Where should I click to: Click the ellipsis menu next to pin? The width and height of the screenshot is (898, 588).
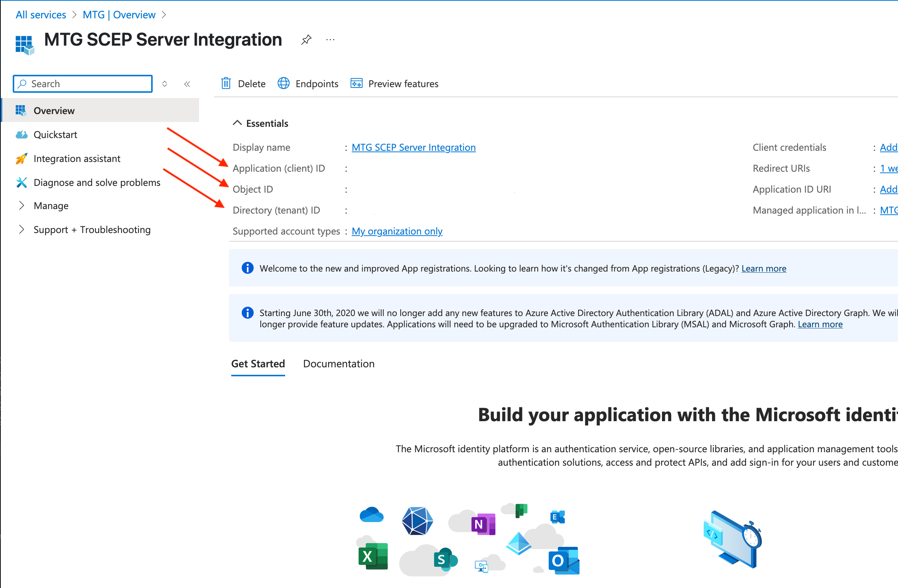[330, 39]
